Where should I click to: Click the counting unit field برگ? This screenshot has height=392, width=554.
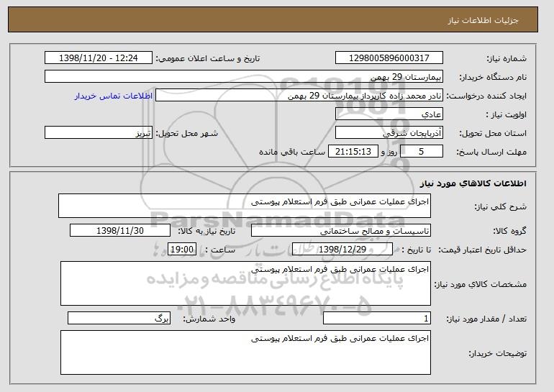(x=119, y=318)
